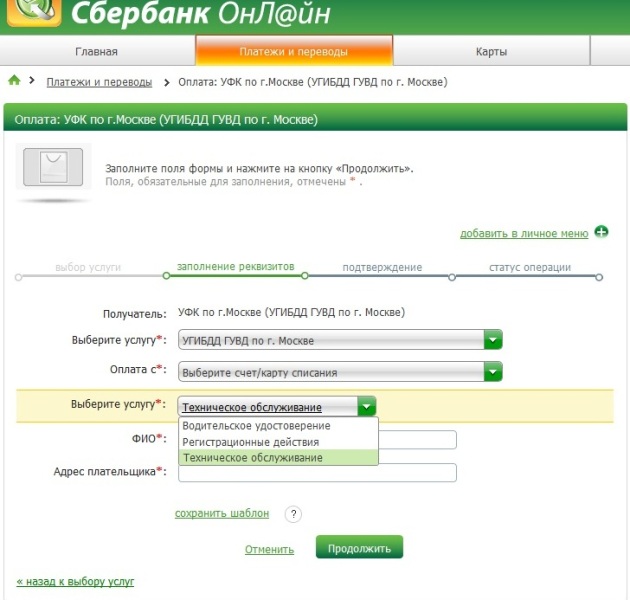Click the ФИО input field
This screenshot has height=600, width=630.
[417, 439]
